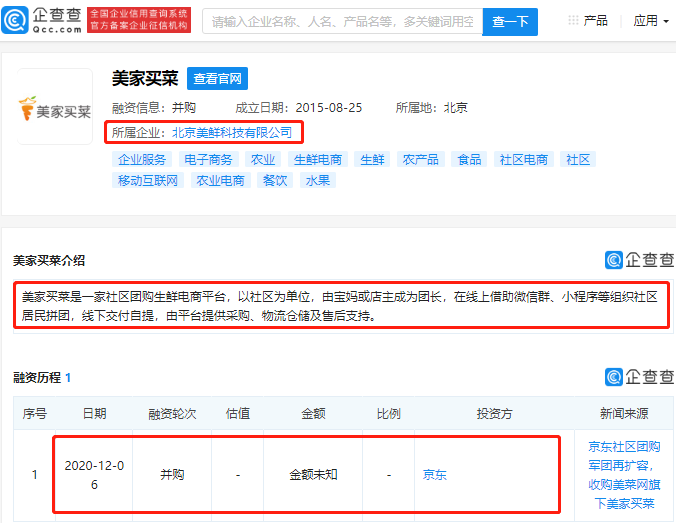This screenshot has width=676, height=523.
Task: Select the 生鲜电商 tag
Action: pos(318,160)
